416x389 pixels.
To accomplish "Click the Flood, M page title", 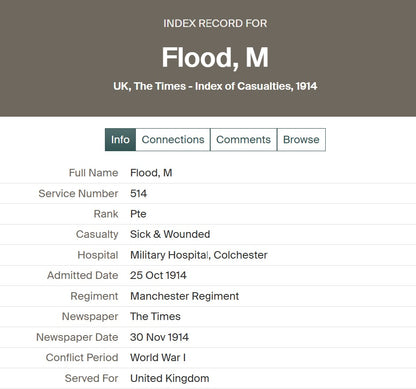I will coord(215,57).
